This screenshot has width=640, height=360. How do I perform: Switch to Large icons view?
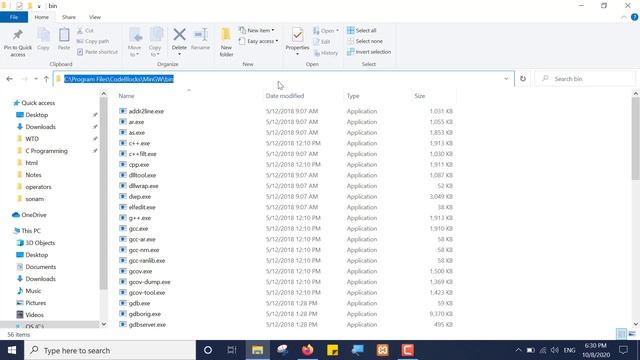tap(632, 334)
